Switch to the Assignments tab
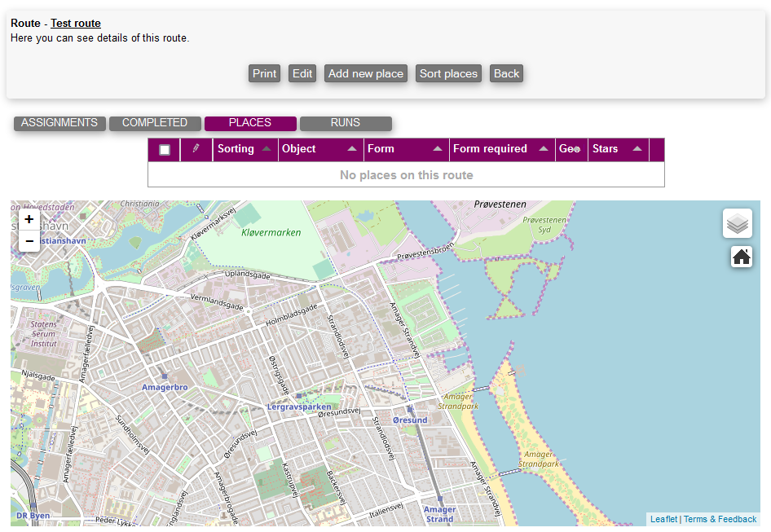 coord(59,123)
